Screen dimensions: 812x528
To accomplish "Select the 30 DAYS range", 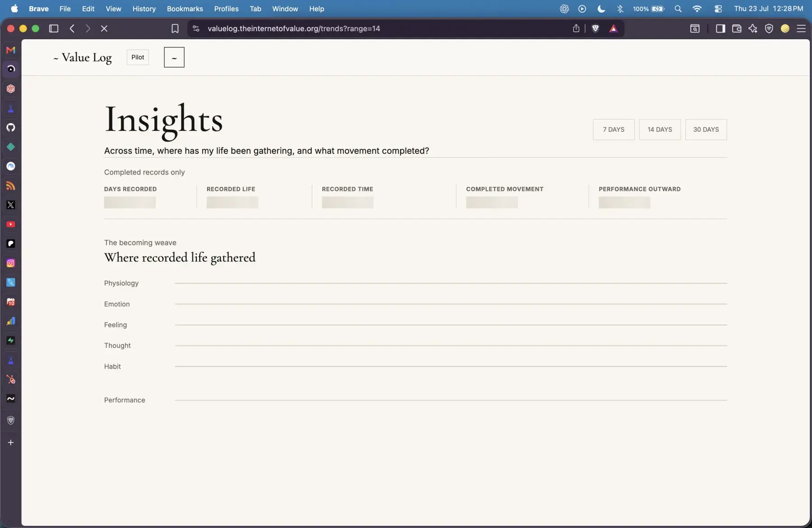I will [706, 130].
